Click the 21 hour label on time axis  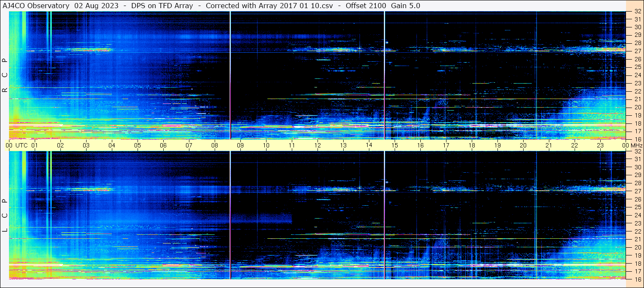pos(549,145)
